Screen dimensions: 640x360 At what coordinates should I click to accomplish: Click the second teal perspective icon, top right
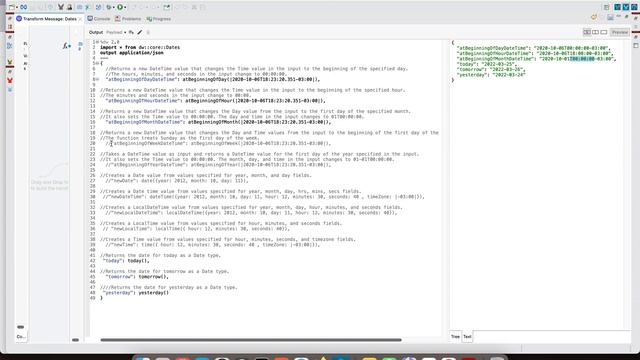[626, 7]
